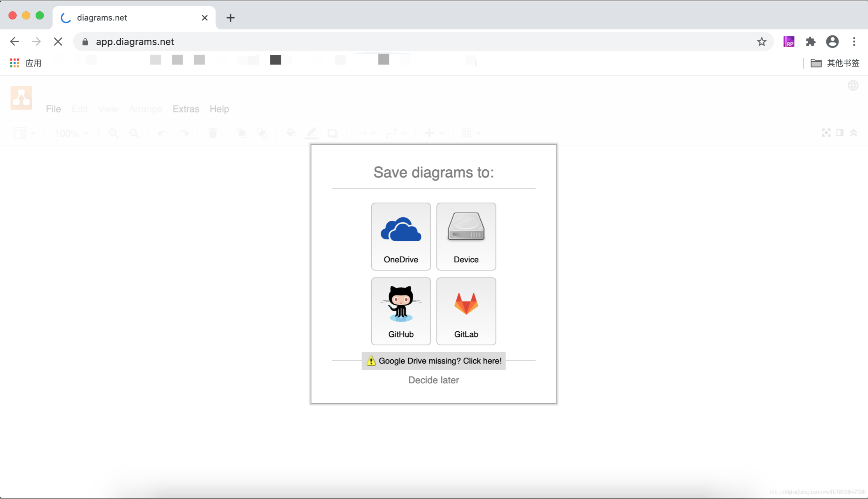This screenshot has width=868, height=499.
Task: Open the Edit menu
Action: tap(79, 109)
